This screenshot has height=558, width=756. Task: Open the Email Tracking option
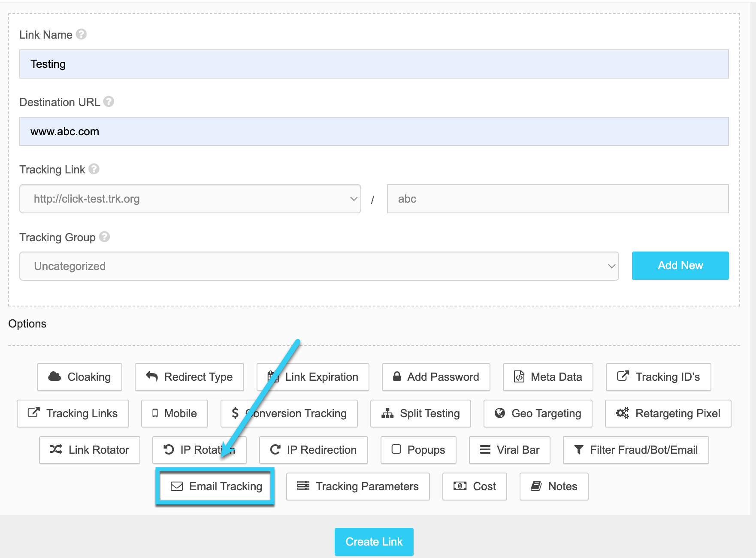pos(216,486)
